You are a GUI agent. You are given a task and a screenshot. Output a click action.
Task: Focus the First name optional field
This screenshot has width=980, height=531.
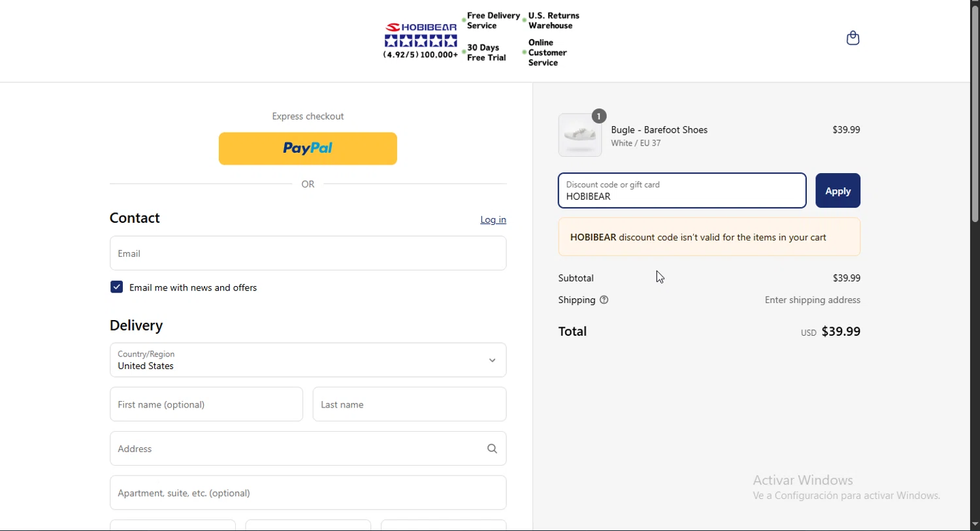206,404
